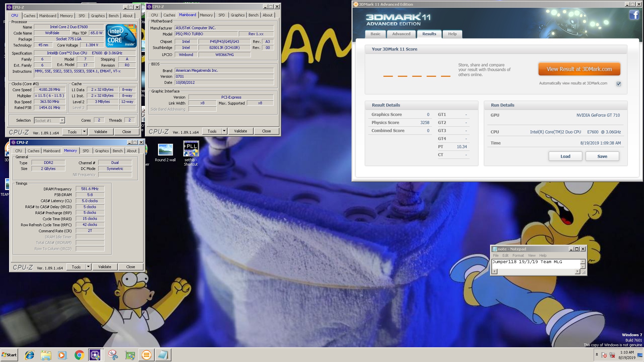
Task: Open the system clock 1:10 AM
Action: [627, 355]
